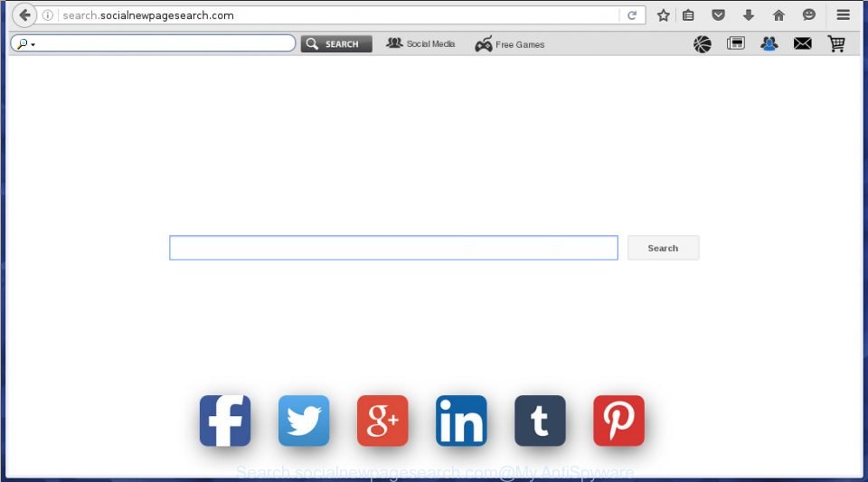Image resolution: width=868 pixels, height=482 pixels.
Task: Open the shopping cart icon
Action: [836, 43]
